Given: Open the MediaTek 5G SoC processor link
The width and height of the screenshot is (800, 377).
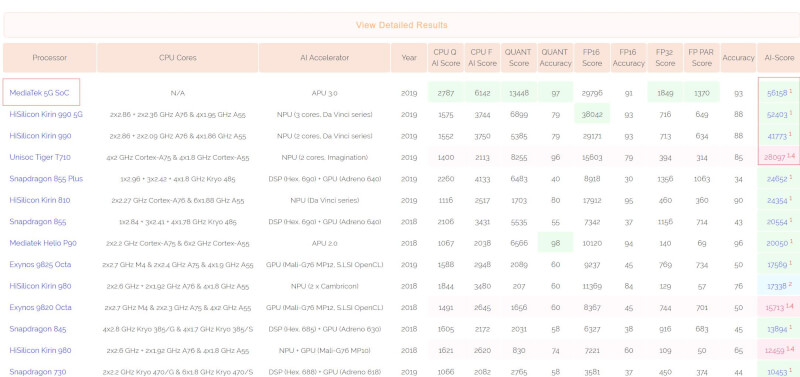Looking at the screenshot, I should tap(39, 93).
